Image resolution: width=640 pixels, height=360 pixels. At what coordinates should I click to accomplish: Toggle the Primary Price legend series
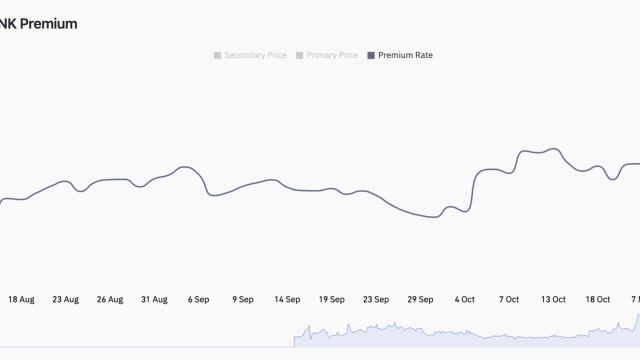[x=327, y=55]
